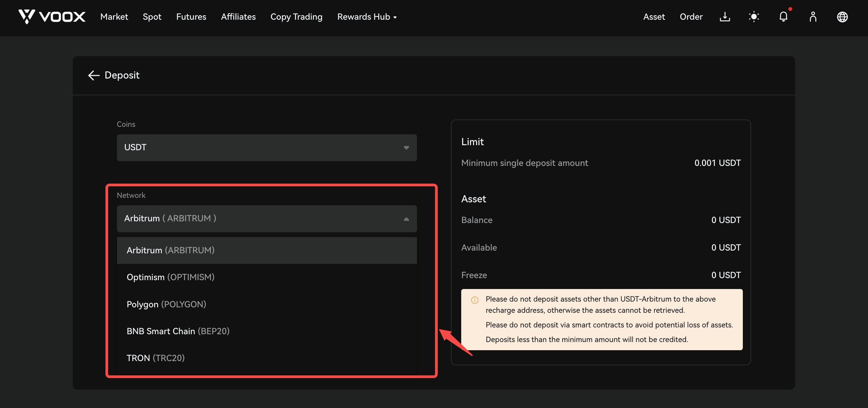Click the Coins dropdown's down caret
This screenshot has width=868, height=408.
click(x=406, y=148)
